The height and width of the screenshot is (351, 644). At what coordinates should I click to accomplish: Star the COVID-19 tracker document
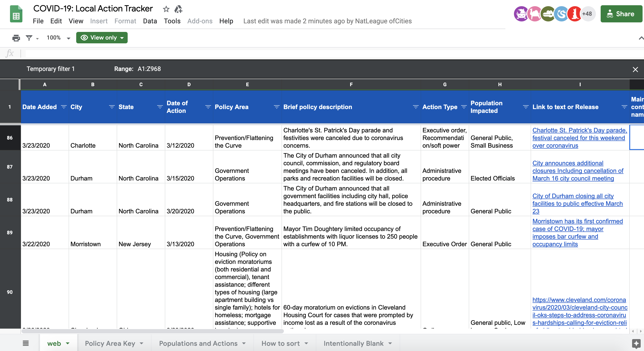click(166, 9)
